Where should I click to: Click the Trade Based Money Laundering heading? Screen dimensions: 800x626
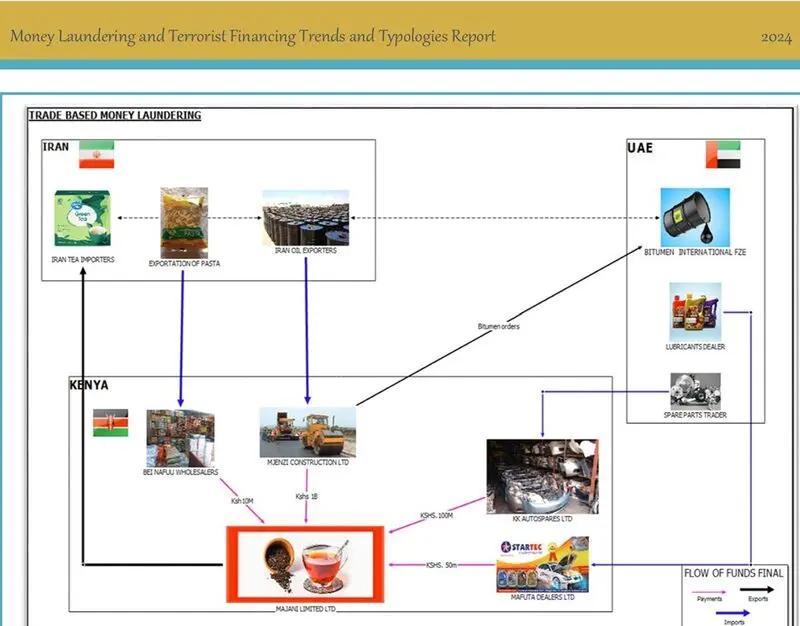point(115,115)
